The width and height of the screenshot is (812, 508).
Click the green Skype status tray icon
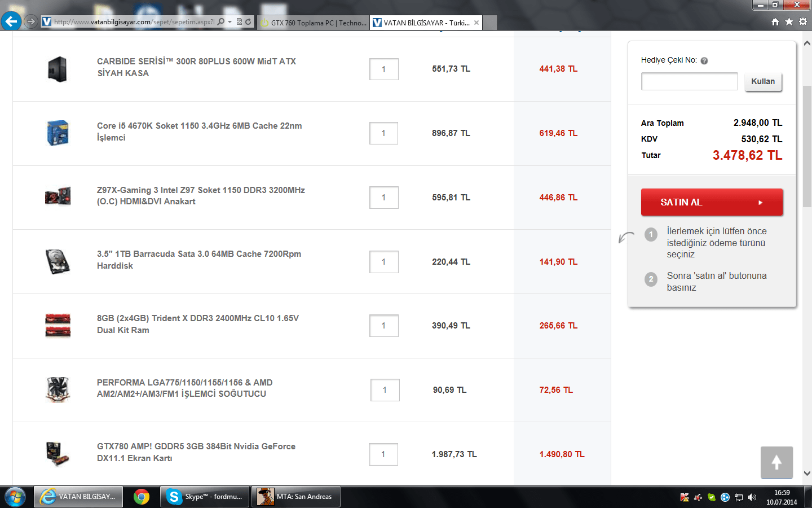coord(712,497)
